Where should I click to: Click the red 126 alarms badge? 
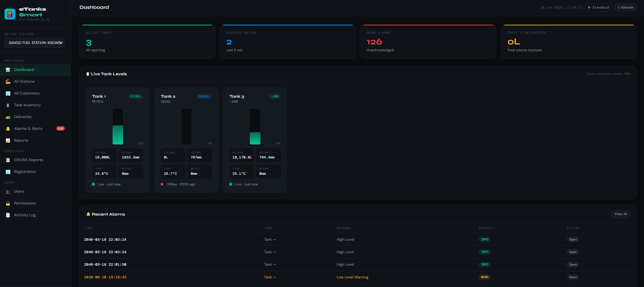[x=60, y=129]
